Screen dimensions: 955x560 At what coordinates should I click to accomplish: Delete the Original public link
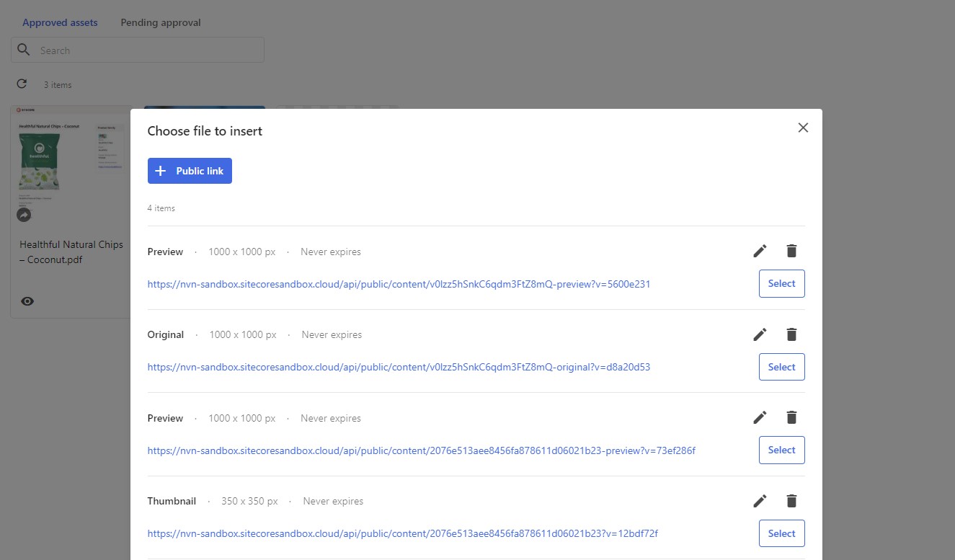(791, 334)
